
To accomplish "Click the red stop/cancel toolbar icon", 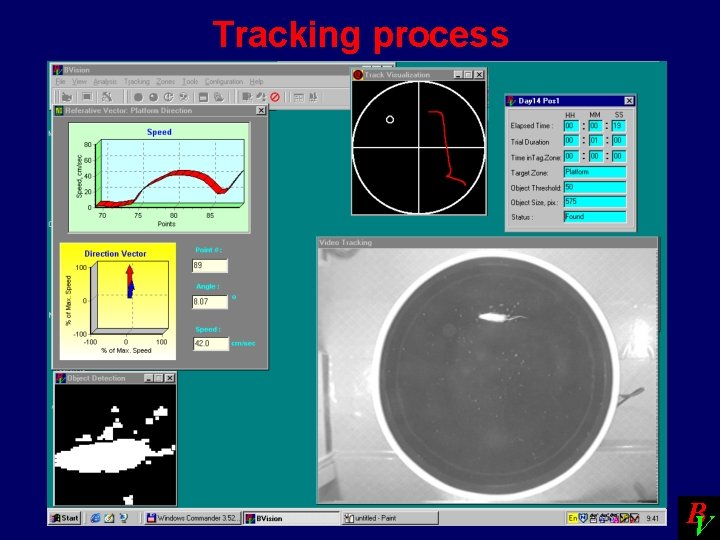I will pos(275,97).
